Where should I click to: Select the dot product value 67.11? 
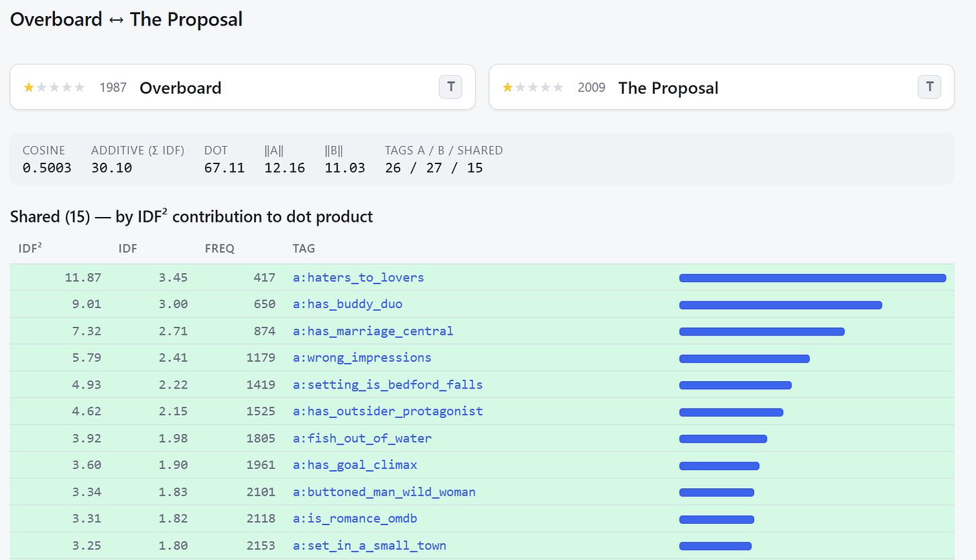click(x=225, y=167)
